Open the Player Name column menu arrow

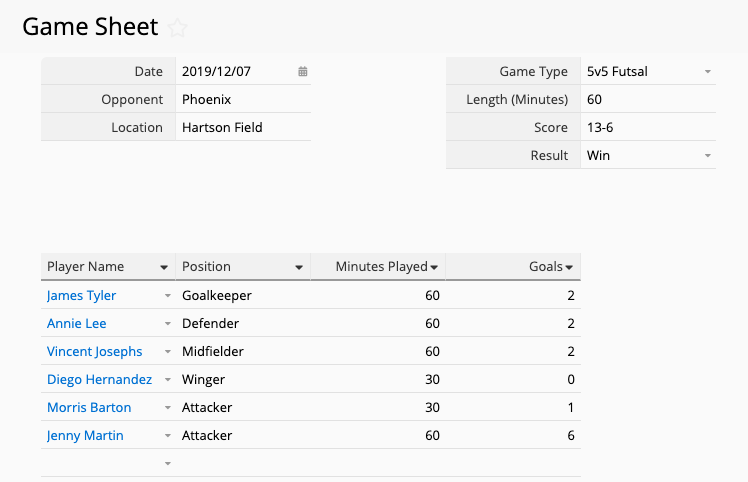point(164,267)
